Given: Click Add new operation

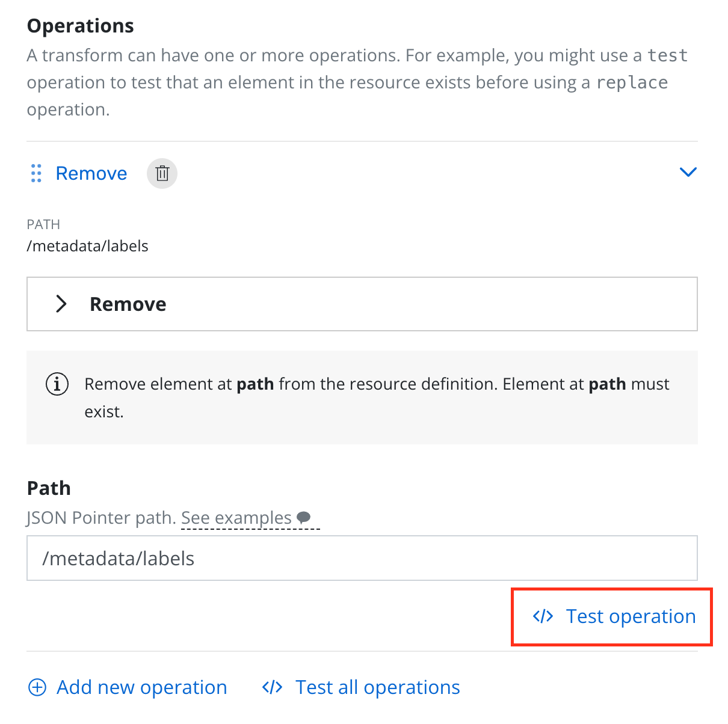Looking at the screenshot, I should coord(141,687).
